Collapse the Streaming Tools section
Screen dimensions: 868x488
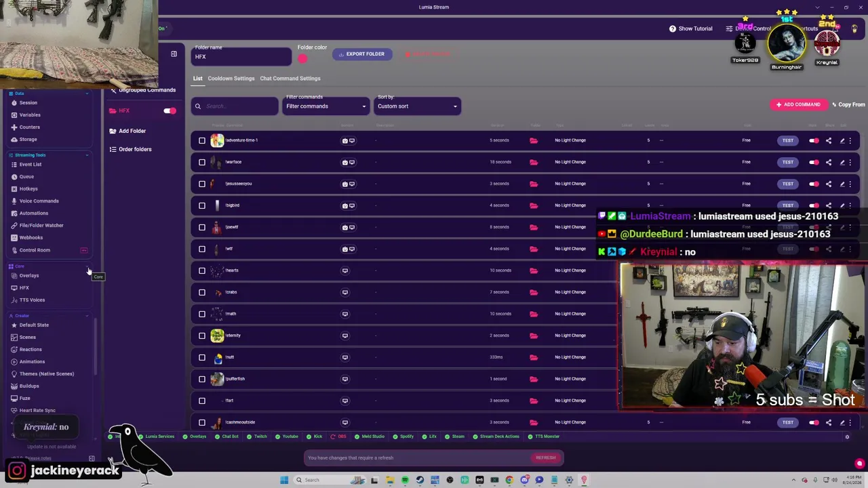tap(87, 155)
